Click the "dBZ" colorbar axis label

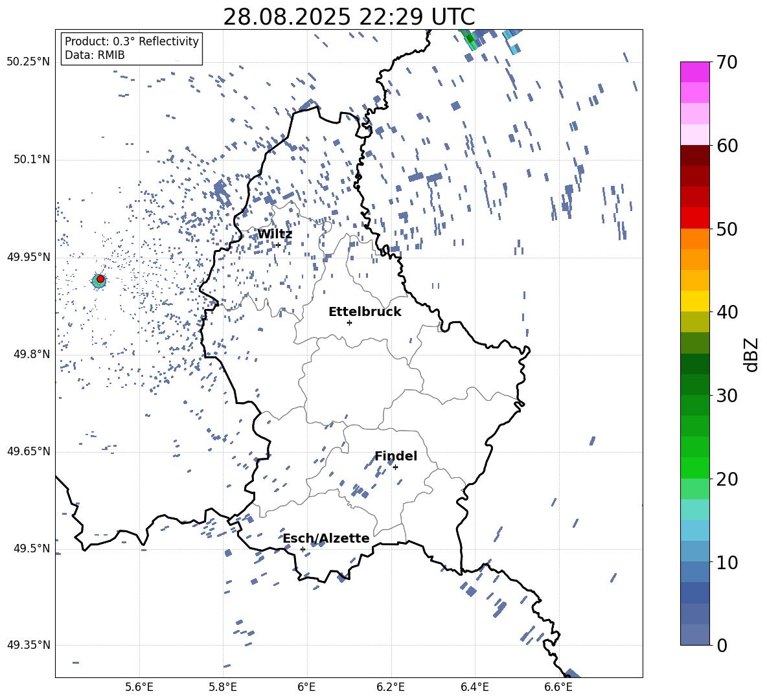coord(751,354)
